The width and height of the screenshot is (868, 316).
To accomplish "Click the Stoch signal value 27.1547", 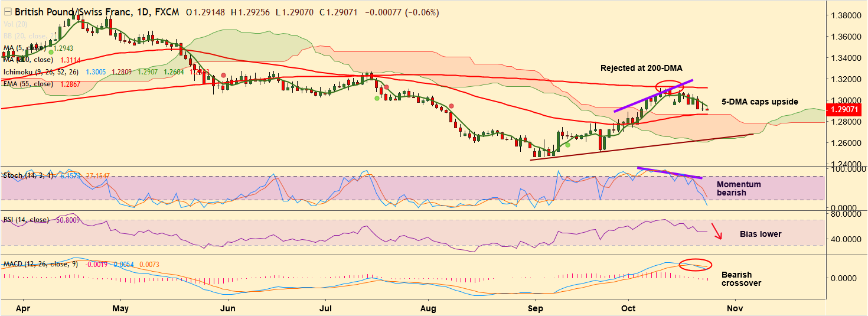I will point(99,175).
